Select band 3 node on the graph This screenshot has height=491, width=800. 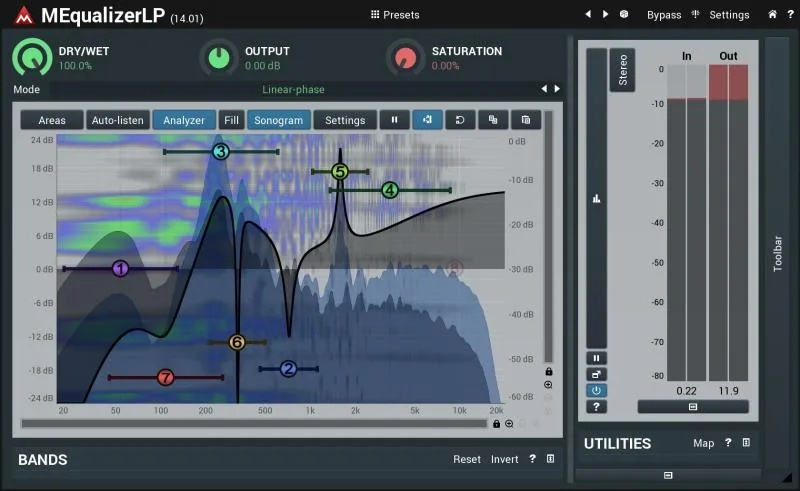(x=221, y=152)
